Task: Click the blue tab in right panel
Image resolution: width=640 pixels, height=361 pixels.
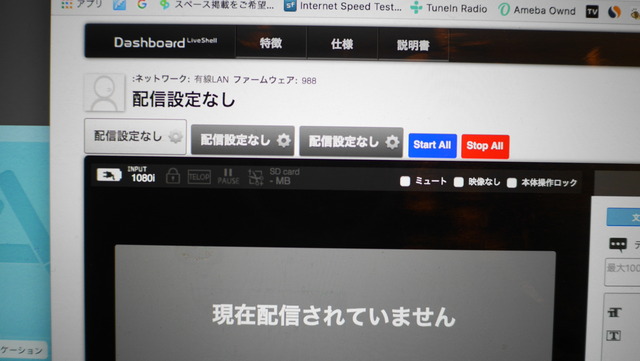Action: (x=623, y=217)
